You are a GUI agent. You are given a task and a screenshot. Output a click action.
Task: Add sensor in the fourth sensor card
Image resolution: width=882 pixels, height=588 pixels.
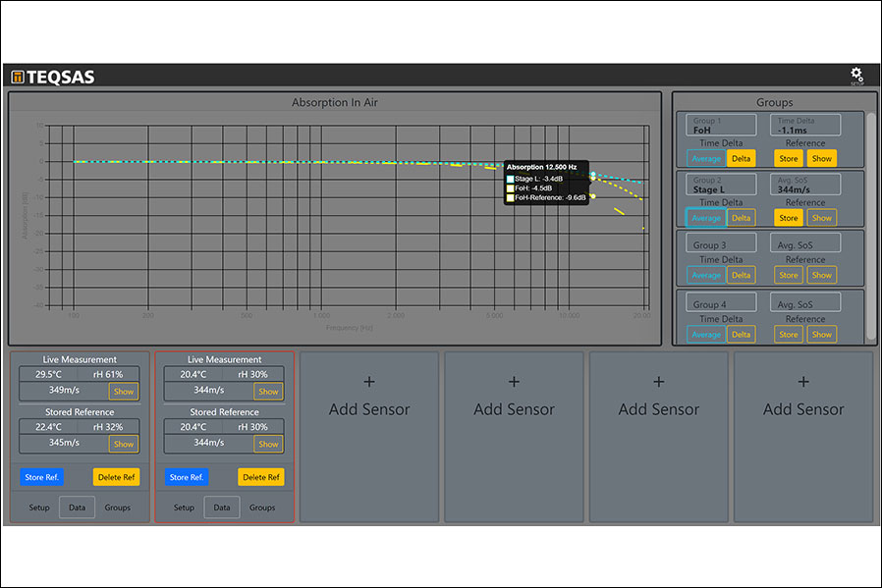click(x=514, y=437)
